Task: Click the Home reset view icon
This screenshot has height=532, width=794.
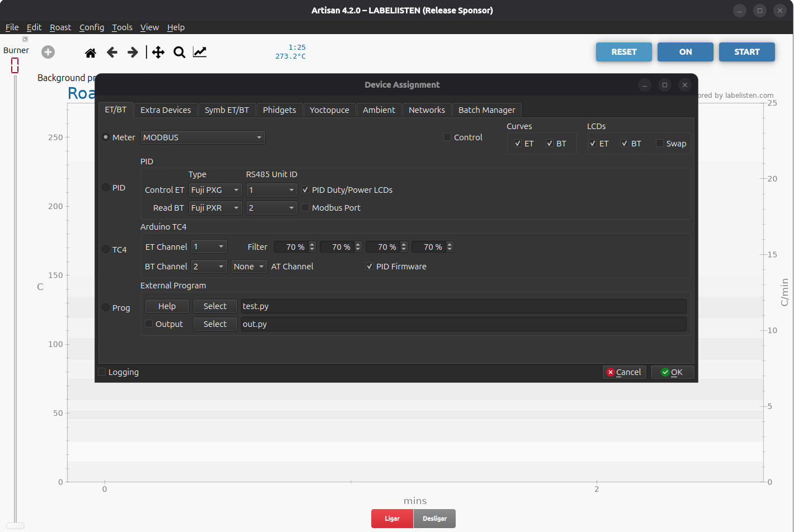Action: pyautogui.click(x=91, y=53)
